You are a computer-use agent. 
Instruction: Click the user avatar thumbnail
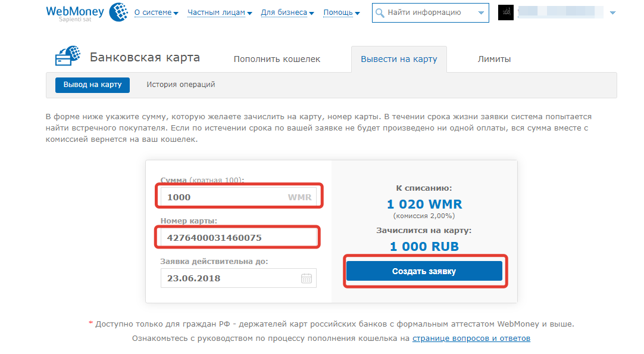pos(505,13)
